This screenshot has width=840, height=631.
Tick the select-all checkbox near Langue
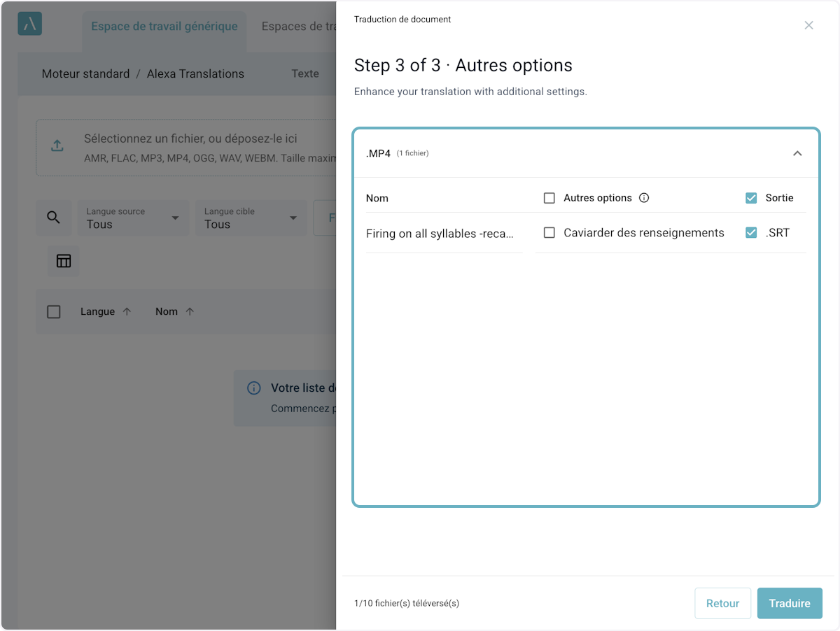click(54, 311)
